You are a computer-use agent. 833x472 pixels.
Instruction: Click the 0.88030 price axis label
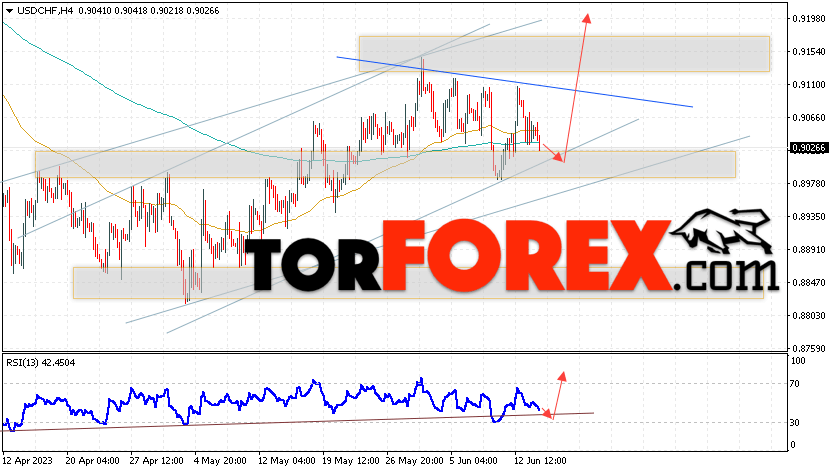(809, 315)
